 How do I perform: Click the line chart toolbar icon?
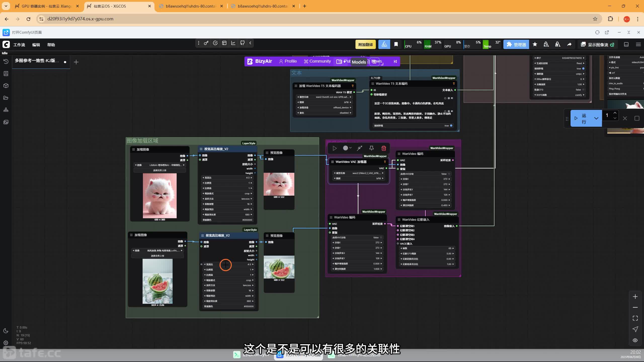233,43
